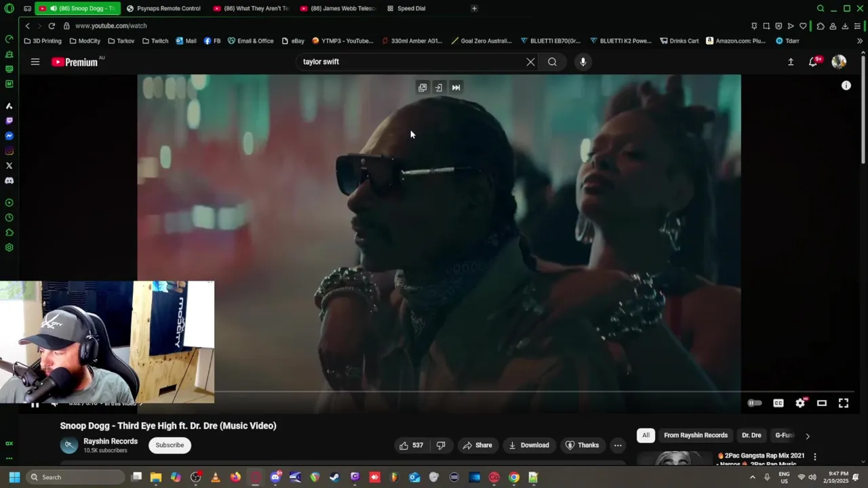The width and height of the screenshot is (868, 488).
Task: Add page to bookmarks heart icon
Action: pyautogui.click(x=803, y=26)
